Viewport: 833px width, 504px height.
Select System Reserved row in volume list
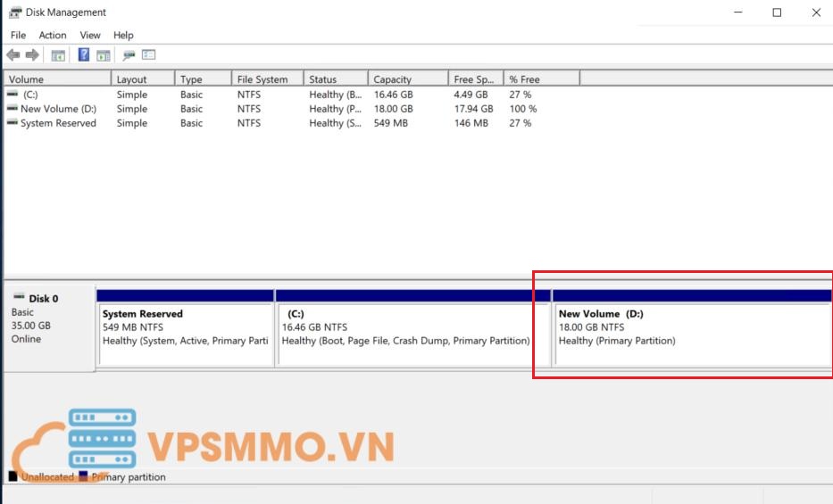[58, 123]
